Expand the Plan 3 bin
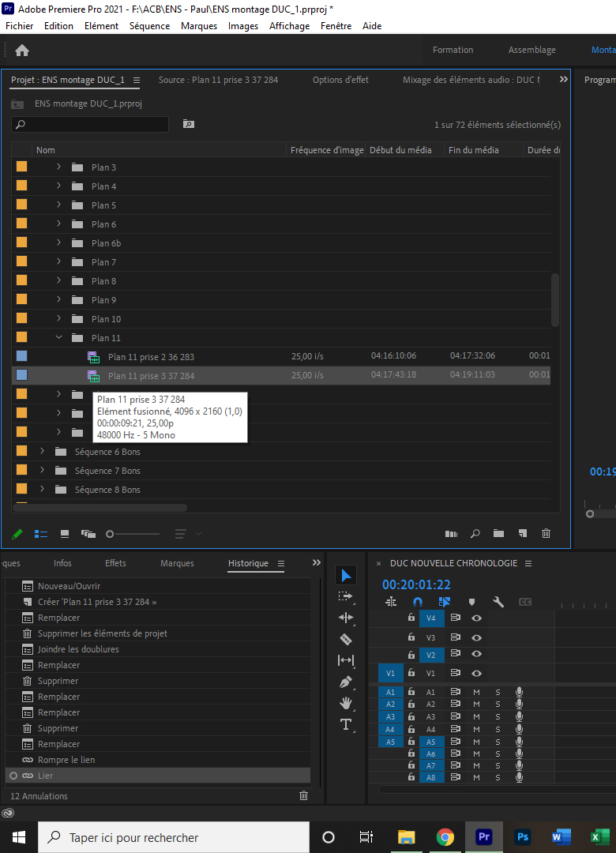Viewport: 616px width, 853px height. point(58,167)
